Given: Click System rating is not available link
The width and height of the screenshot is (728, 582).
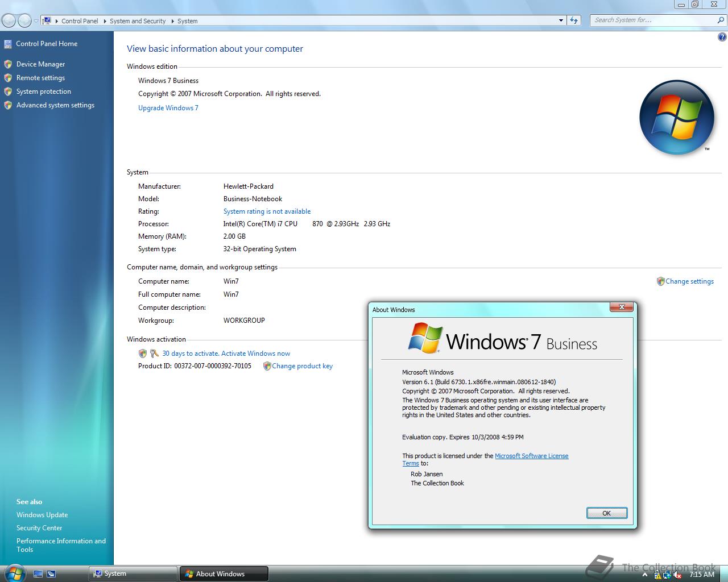Looking at the screenshot, I should [267, 211].
